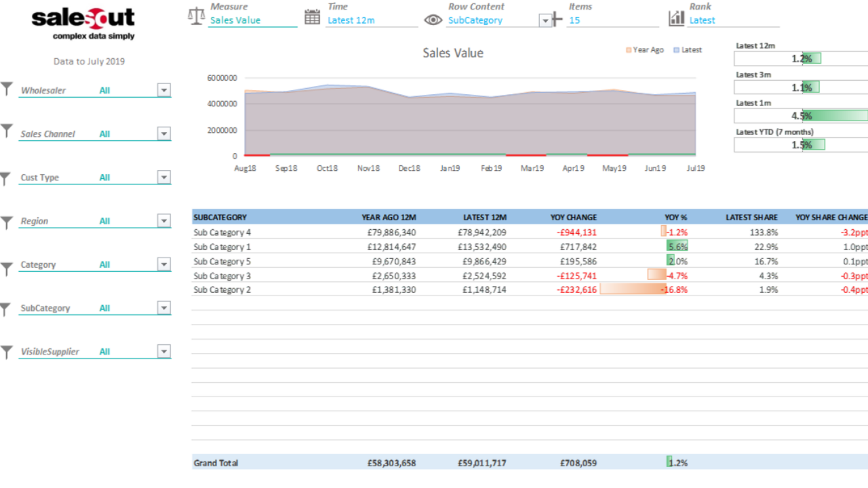Image resolution: width=868 pixels, height=488 pixels.
Task: Click the YOY % column header
Action: coord(675,218)
